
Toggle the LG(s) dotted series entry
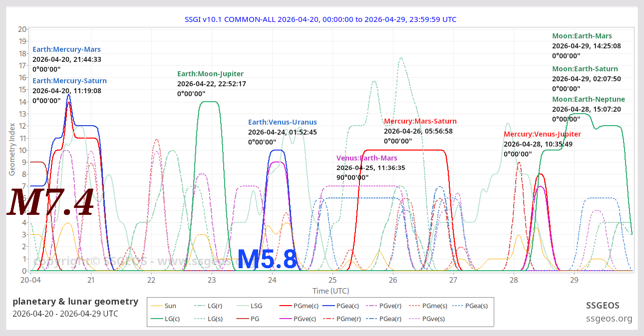200,319
